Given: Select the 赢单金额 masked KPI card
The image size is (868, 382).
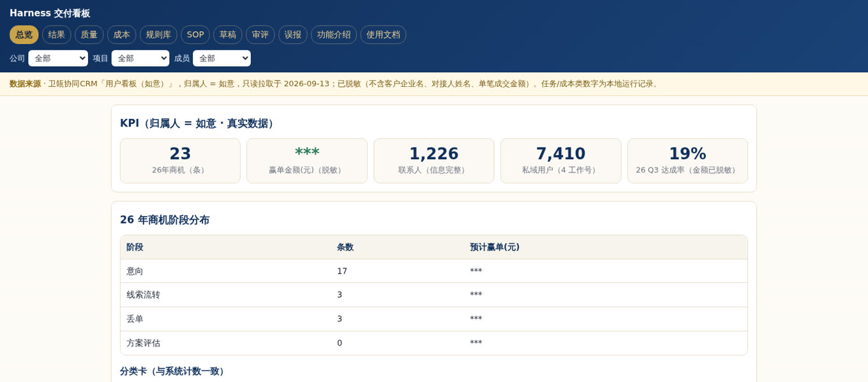Looking at the screenshot, I should [307, 161].
